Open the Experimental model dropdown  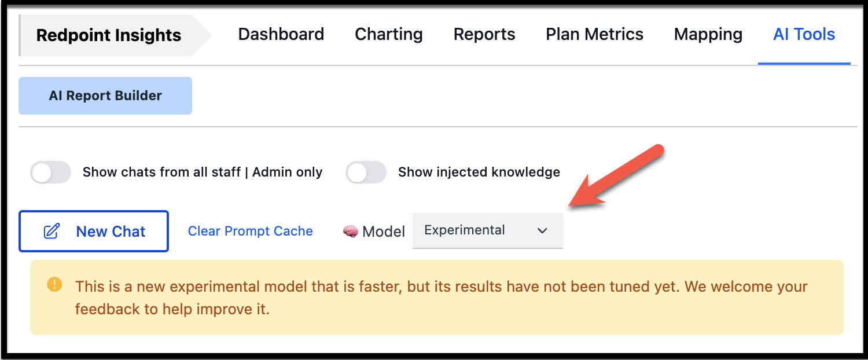pyautogui.click(x=487, y=230)
